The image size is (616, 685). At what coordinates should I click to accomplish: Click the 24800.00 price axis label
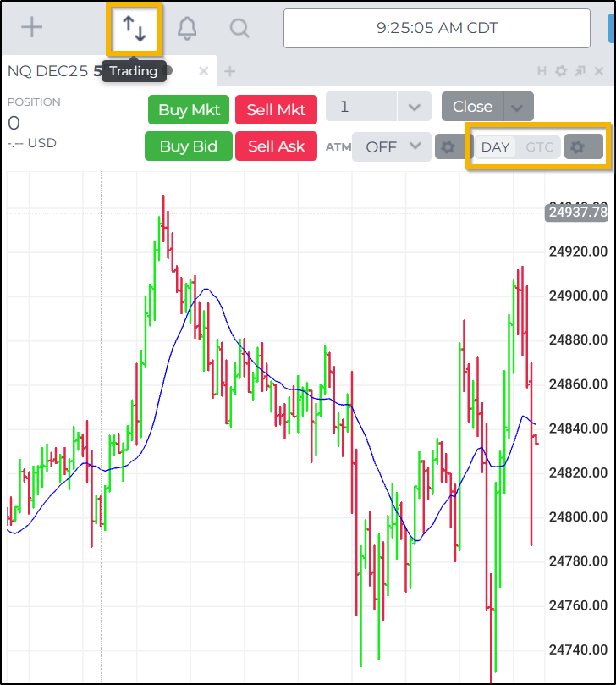pyautogui.click(x=578, y=517)
